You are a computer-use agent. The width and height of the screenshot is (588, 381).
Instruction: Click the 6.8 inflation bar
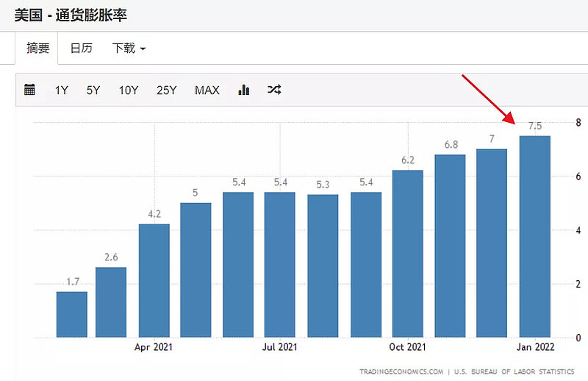450,246
